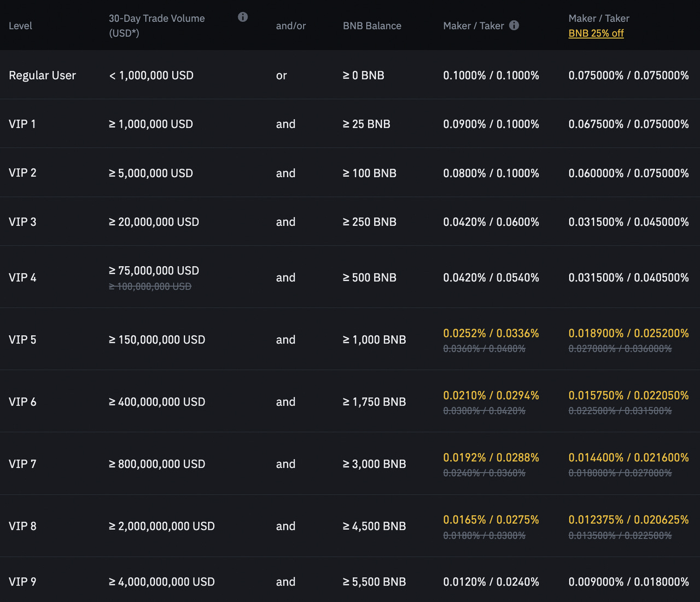Click the ≥ 2,000,000,000 USD volume cell
Viewport: 700px width, 602px height.
pos(162,526)
